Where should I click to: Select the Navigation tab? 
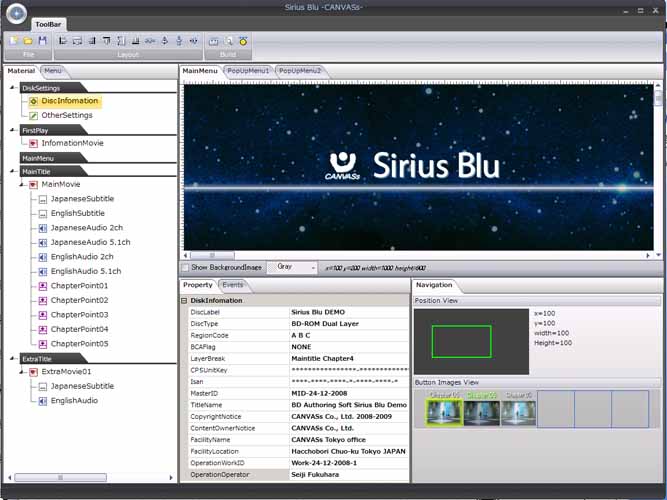point(434,285)
